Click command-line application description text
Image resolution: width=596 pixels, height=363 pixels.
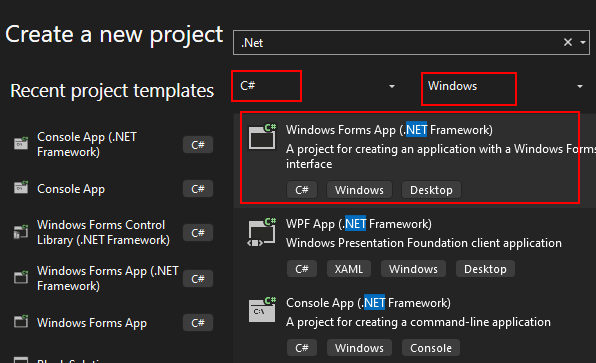coord(418,322)
